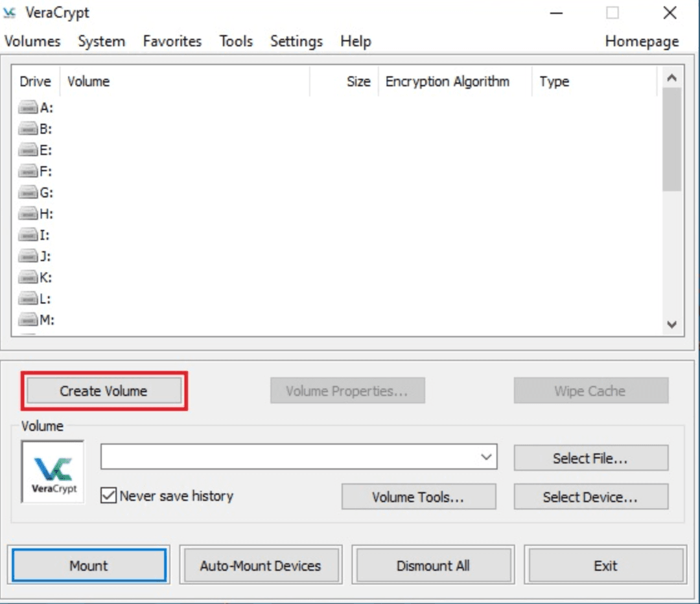Toggle Never save history checkbox

click(108, 496)
